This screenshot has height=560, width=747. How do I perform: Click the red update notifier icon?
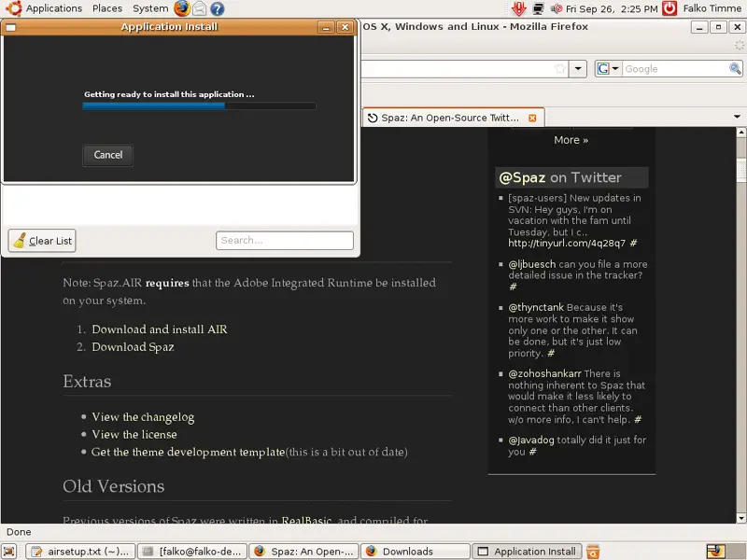(518, 8)
